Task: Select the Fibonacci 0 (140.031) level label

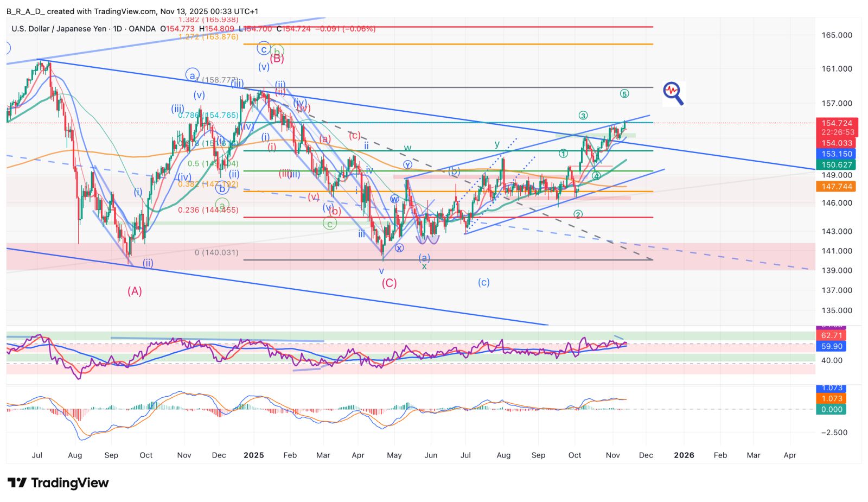Action: [216, 253]
